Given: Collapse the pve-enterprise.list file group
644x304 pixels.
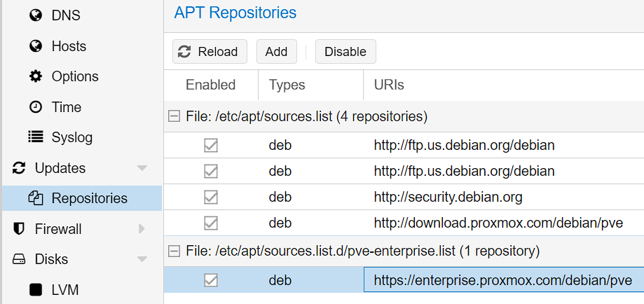Looking at the screenshot, I should pos(174,251).
